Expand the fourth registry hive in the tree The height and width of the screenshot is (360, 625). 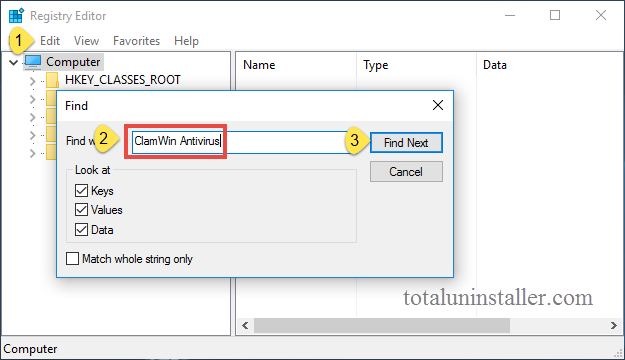coord(32,136)
